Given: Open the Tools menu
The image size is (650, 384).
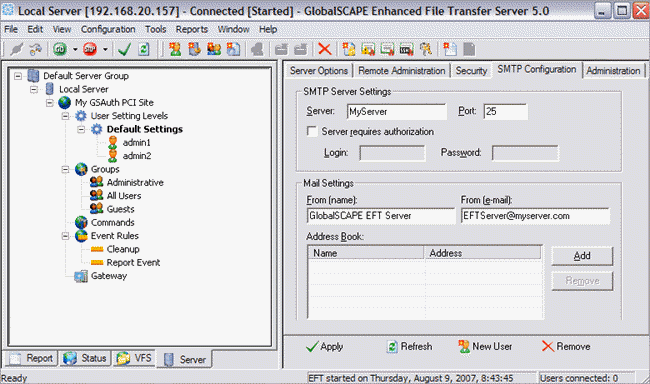Looking at the screenshot, I should tap(155, 29).
